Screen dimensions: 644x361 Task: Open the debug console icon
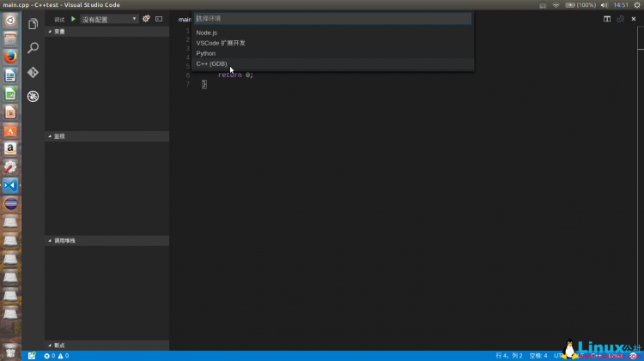[159, 19]
